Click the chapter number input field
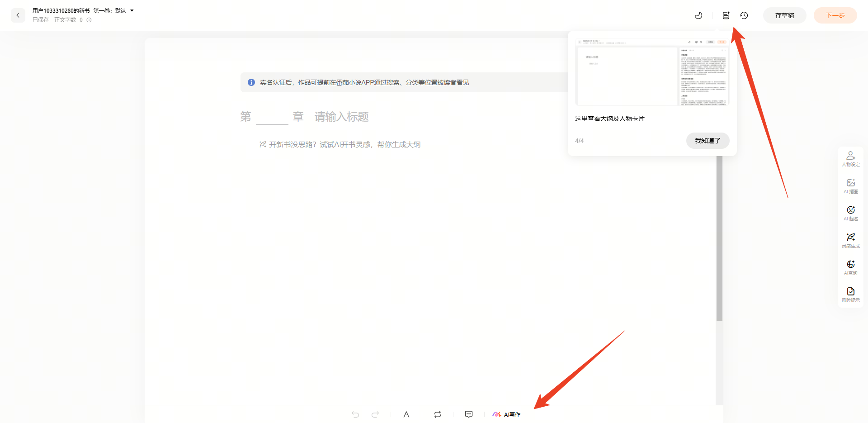 click(272, 117)
